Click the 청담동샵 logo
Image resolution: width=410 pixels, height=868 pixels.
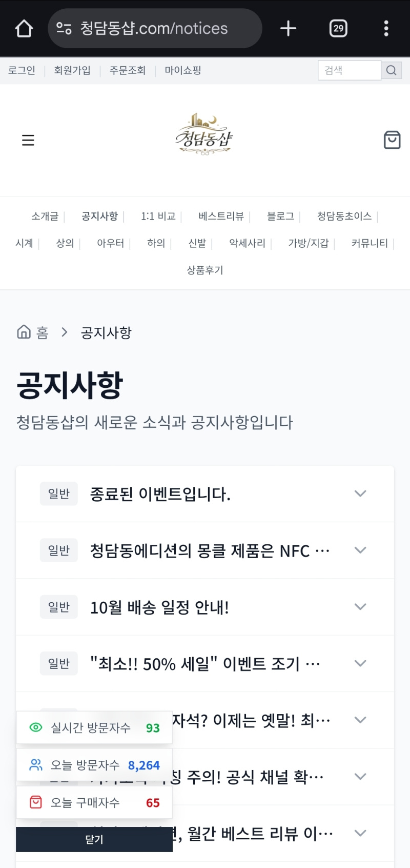[204, 135]
